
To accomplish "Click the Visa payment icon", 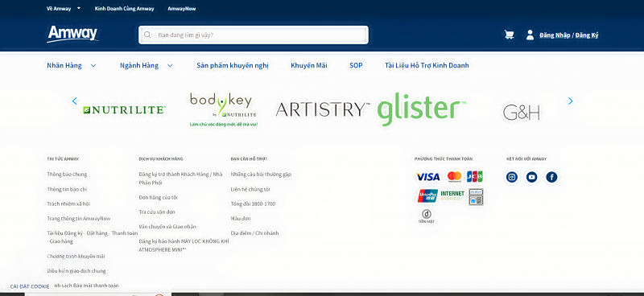I will pos(428,177).
